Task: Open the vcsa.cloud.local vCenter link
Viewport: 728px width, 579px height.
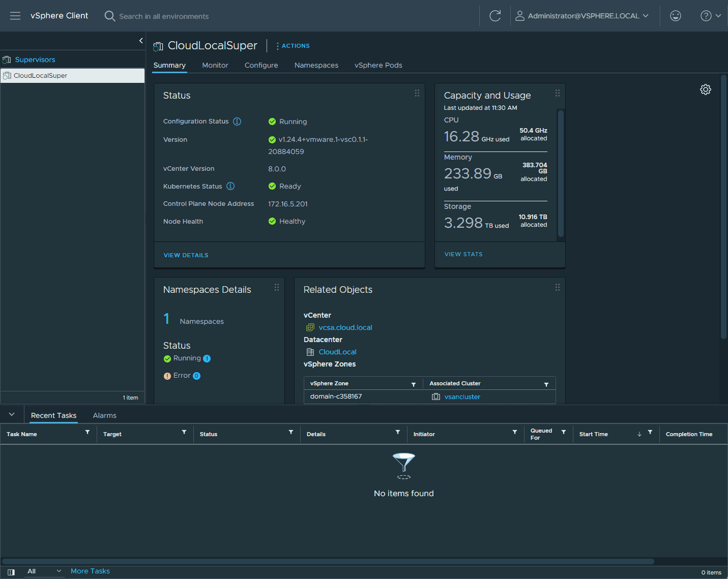Action: pos(345,327)
